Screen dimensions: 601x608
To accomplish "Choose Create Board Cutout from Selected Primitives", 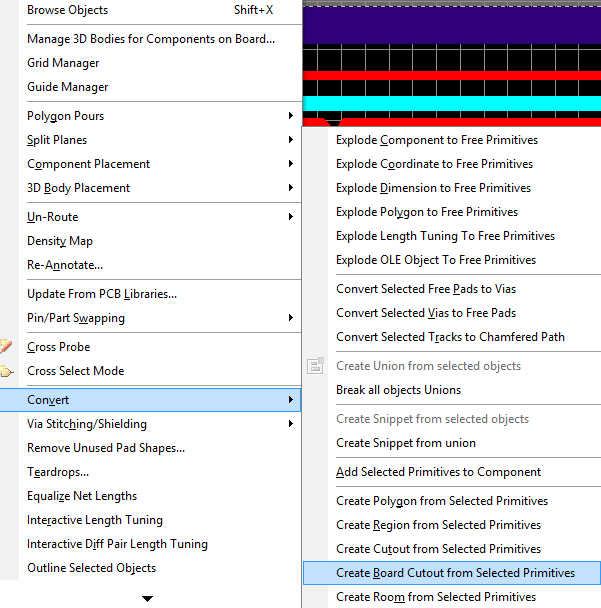I will [452, 573].
